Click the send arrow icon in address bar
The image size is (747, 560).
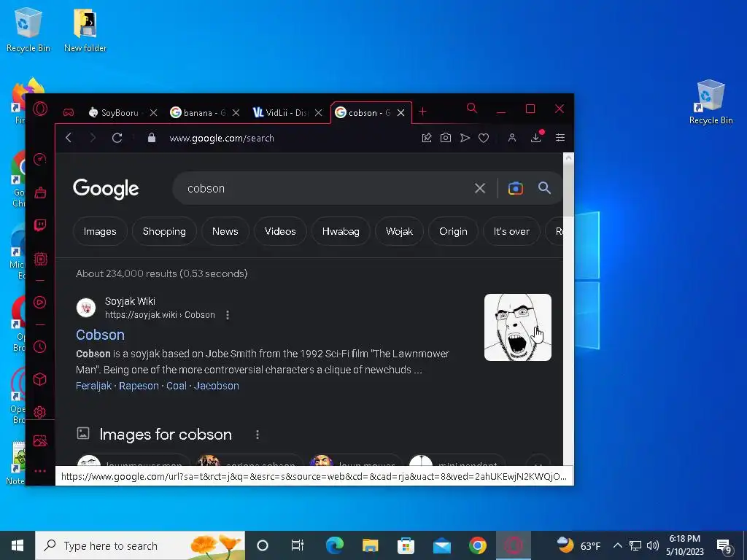(465, 138)
